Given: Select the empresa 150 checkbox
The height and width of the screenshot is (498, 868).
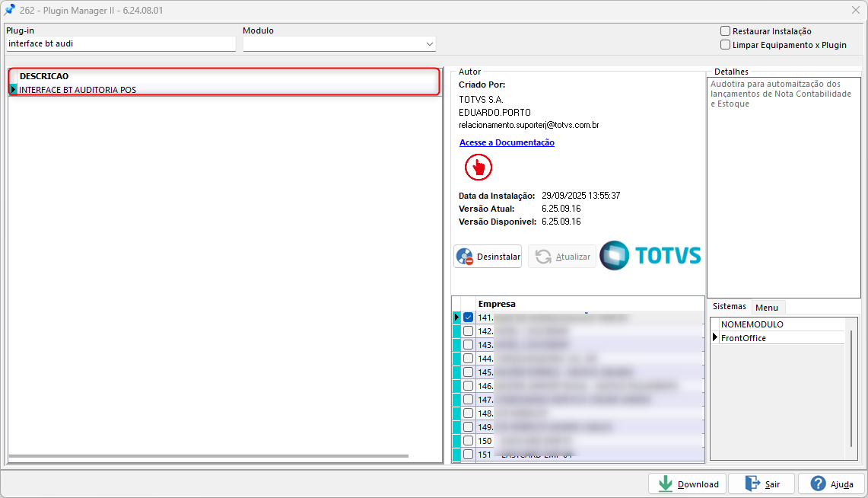Looking at the screenshot, I should (x=469, y=441).
